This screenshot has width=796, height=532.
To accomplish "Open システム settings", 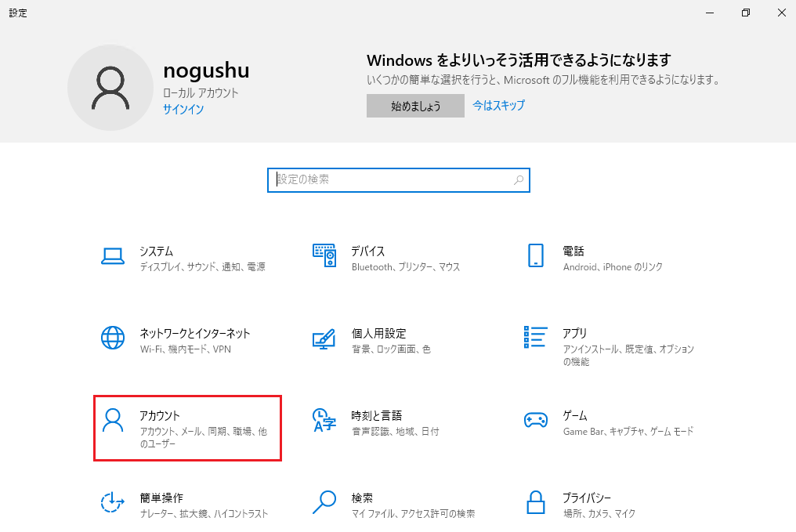I will [188, 256].
